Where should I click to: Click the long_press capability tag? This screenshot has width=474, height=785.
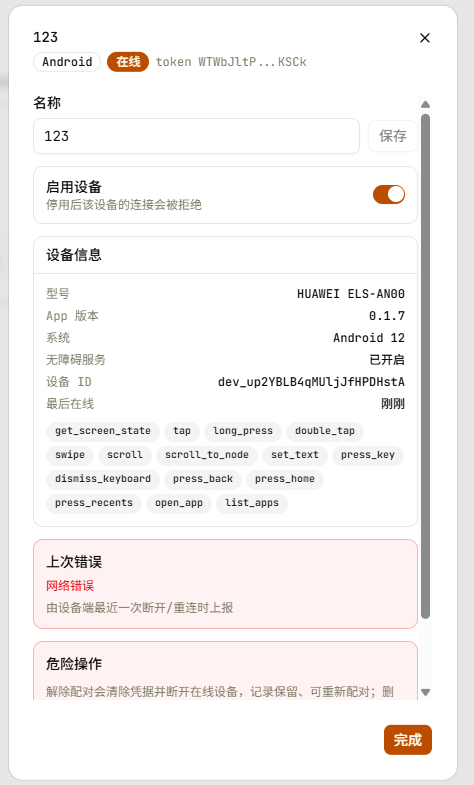pyautogui.click(x=243, y=431)
